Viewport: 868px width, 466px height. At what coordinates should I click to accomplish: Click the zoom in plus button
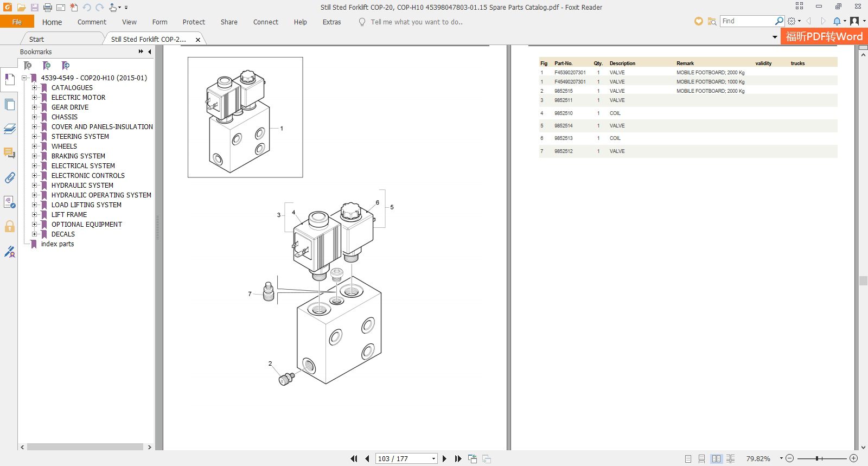(x=853, y=458)
